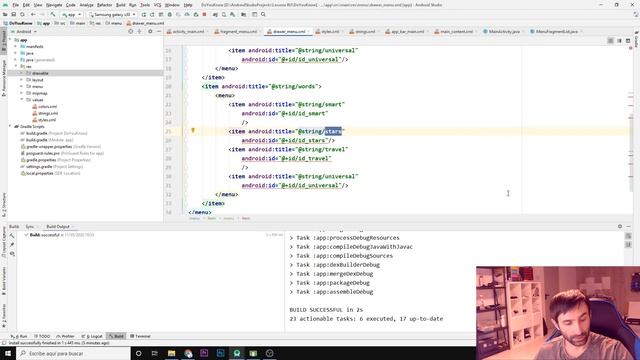This screenshot has width=640, height=360.
Task: Expand the drawable folder arrow
Action: click(x=22, y=73)
